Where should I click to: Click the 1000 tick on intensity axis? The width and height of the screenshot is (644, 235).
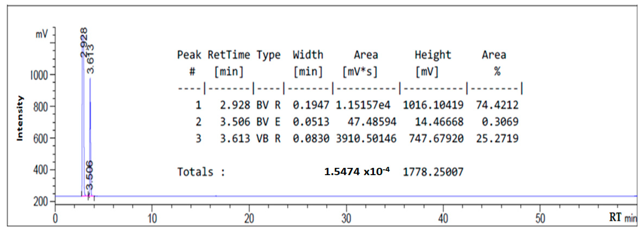pyautogui.click(x=39, y=75)
